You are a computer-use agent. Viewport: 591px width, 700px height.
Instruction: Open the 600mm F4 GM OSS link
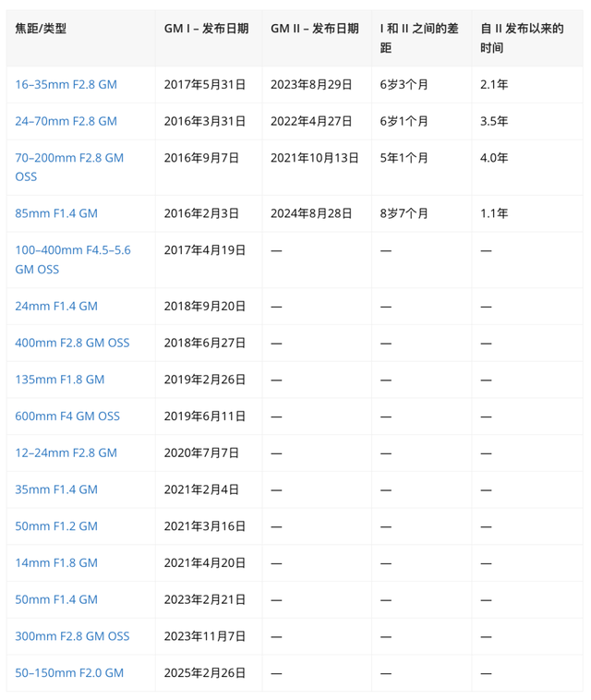coord(67,416)
